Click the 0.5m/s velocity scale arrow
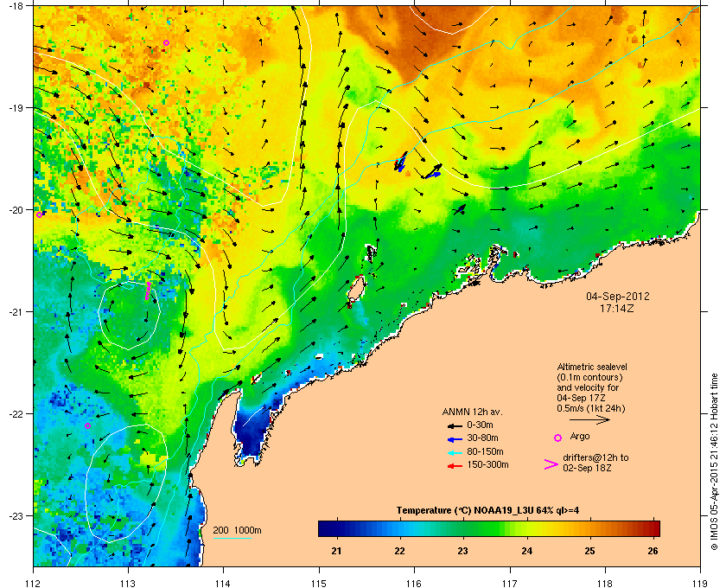This screenshot has height=588, width=726. point(589,419)
